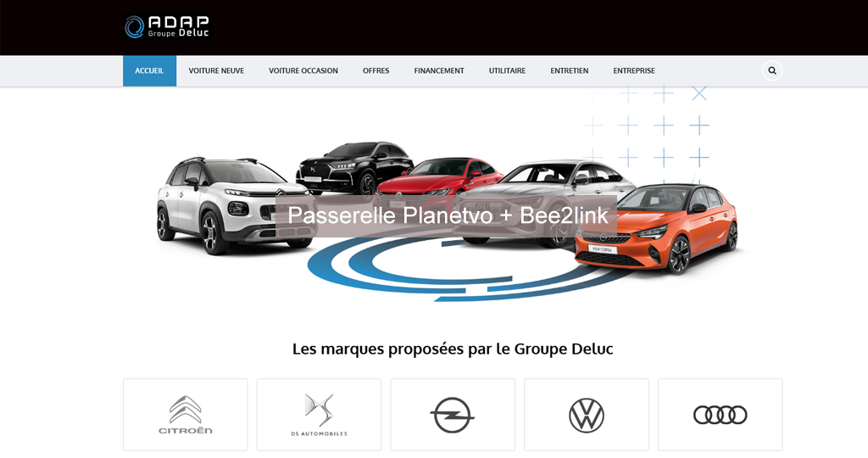Viewport: 868px width, 458px height.
Task: Select the Volkswagen brand logo card
Action: 587,414
